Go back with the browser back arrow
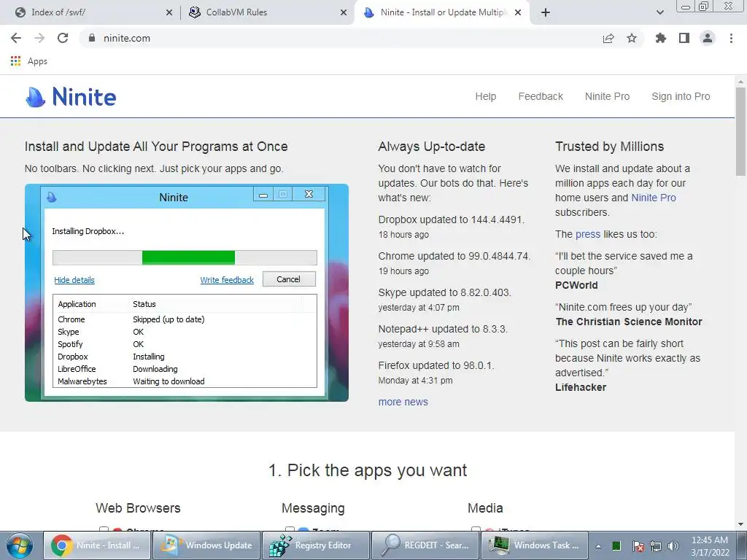 pos(16,38)
